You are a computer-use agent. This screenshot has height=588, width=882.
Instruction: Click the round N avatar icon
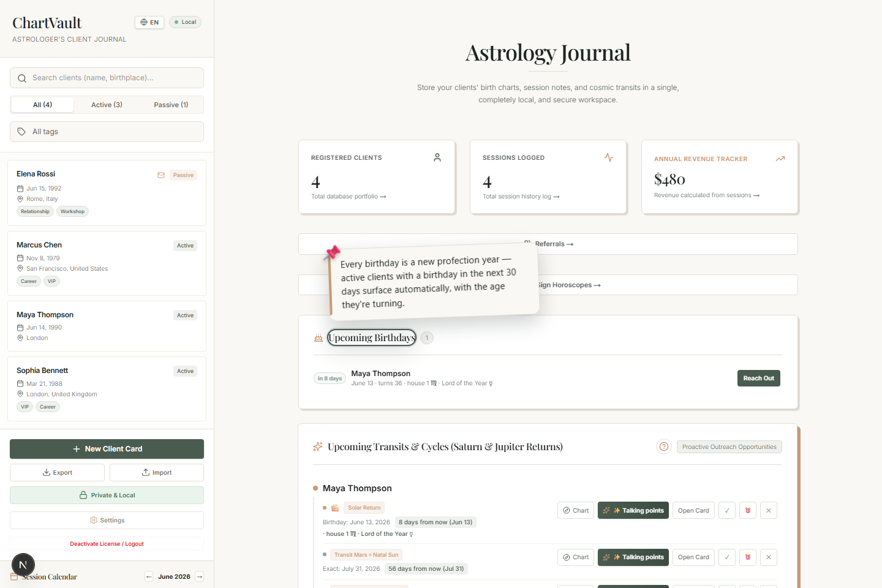(23, 565)
